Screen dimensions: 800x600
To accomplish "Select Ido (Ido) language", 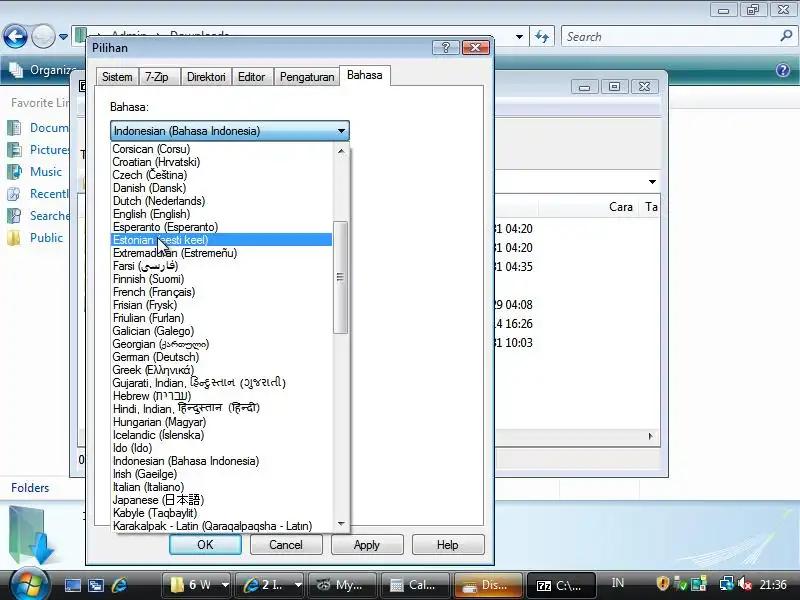I will [x=221, y=448].
